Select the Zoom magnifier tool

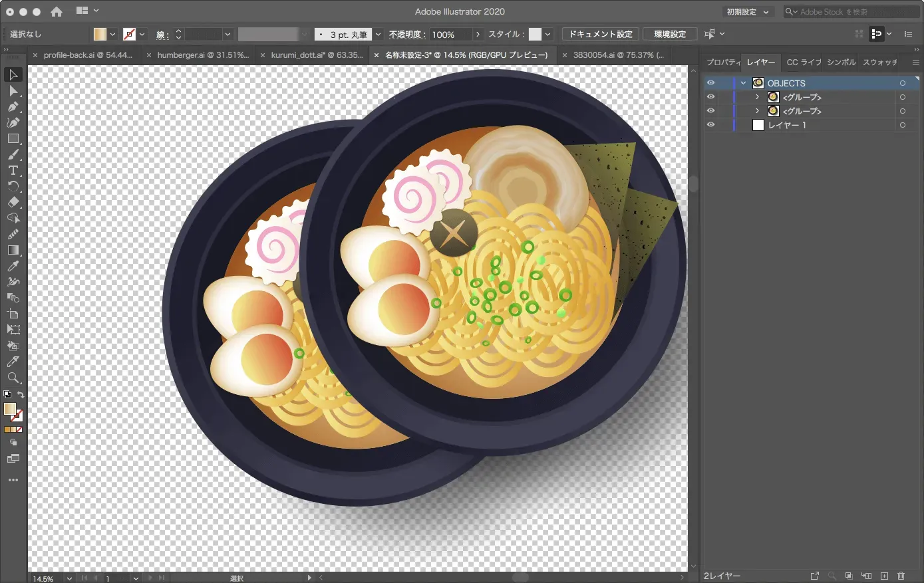click(x=13, y=378)
